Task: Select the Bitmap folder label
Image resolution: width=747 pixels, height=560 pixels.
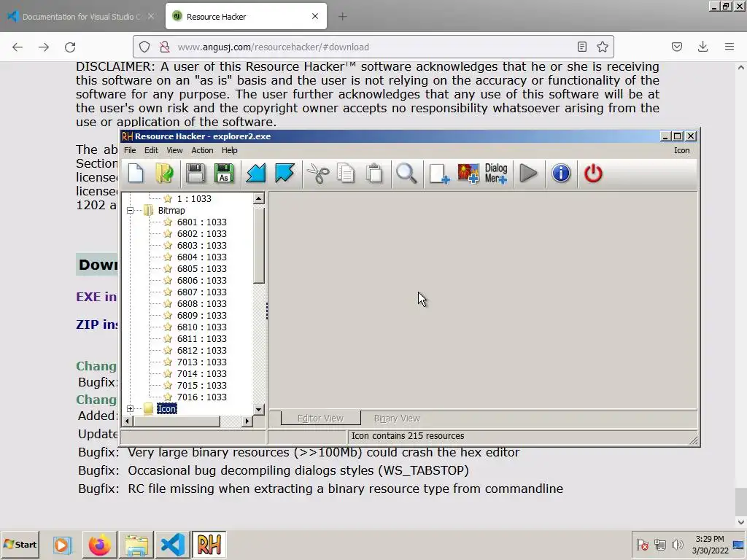Action: coord(171,210)
